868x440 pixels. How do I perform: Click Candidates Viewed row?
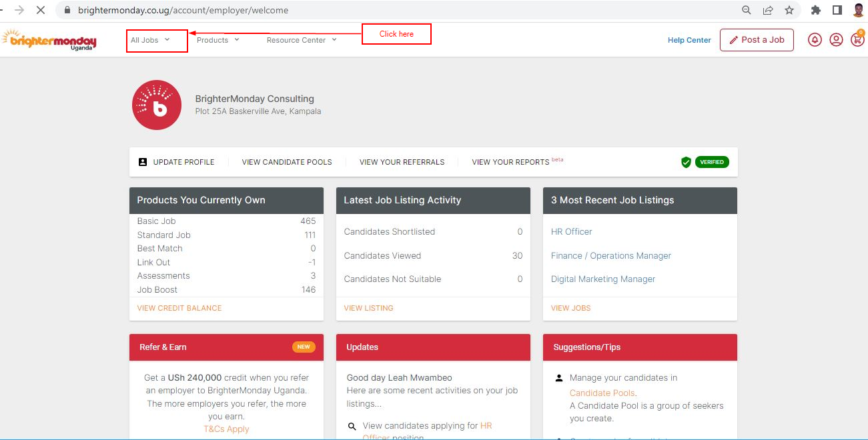coord(433,256)
